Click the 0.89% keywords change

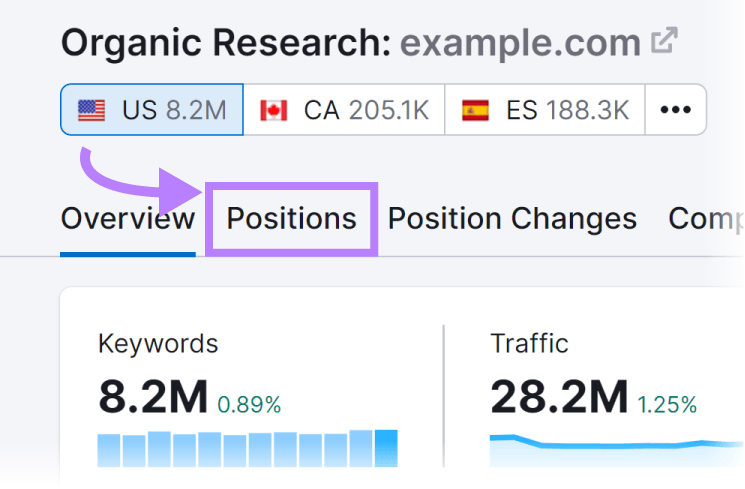(x=249, y=405)
